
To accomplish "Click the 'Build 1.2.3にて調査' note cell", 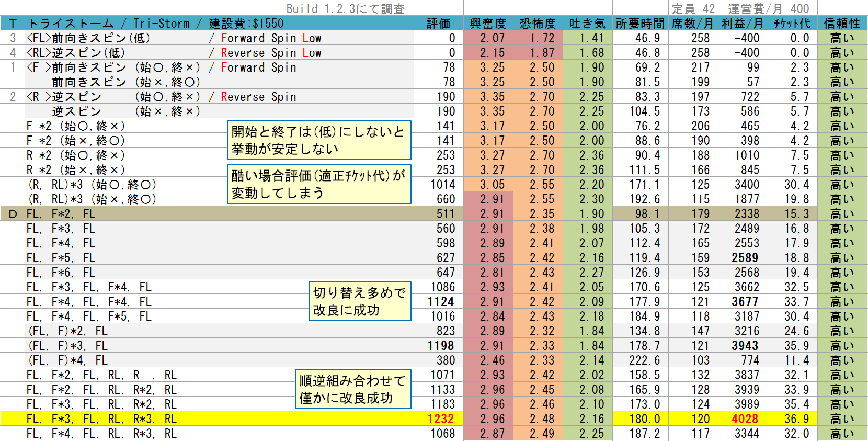I will (x=346, y=8).
